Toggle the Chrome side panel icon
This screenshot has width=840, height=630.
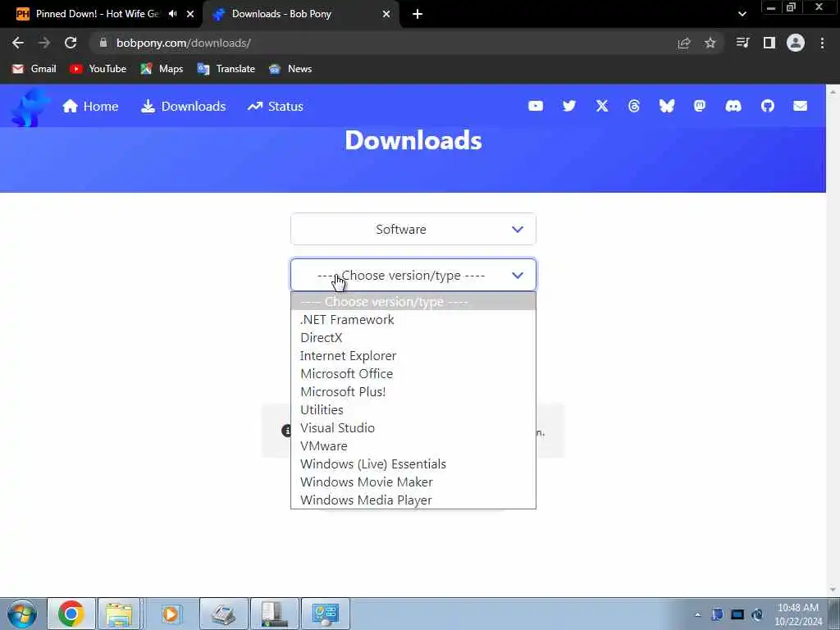[769, 43]
